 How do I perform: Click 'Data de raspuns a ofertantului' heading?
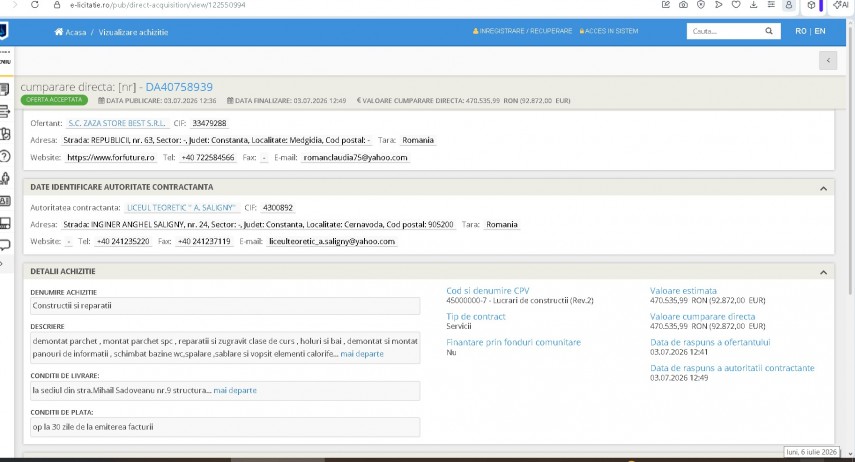[710, 343]
